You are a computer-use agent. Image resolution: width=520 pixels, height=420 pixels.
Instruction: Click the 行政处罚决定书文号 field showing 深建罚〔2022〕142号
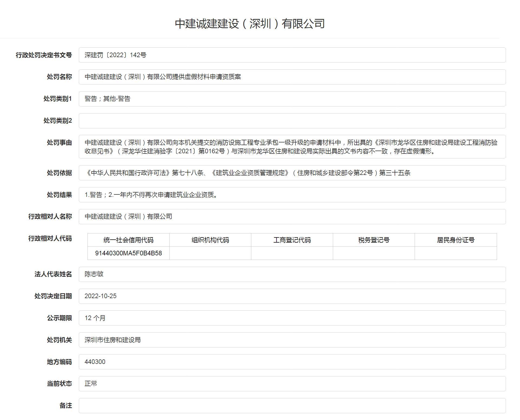(x=292, y=55)
